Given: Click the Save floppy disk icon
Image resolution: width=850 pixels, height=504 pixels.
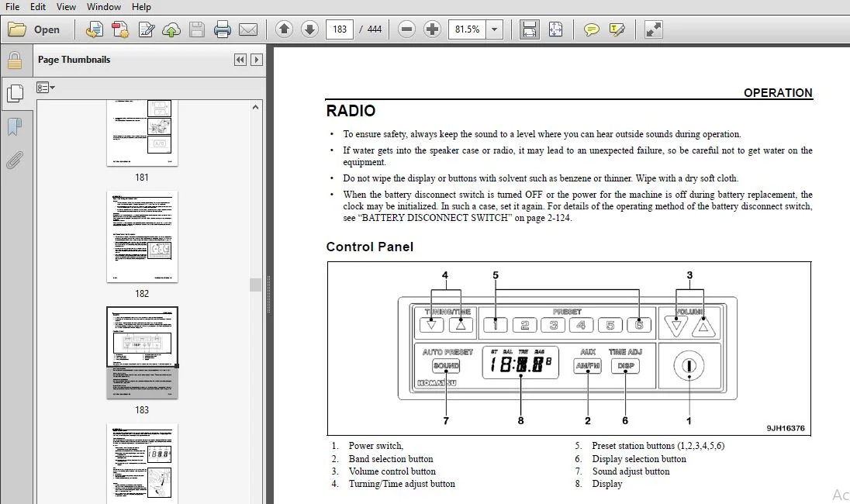Looking at the screenshot, I should pos(197,29).
